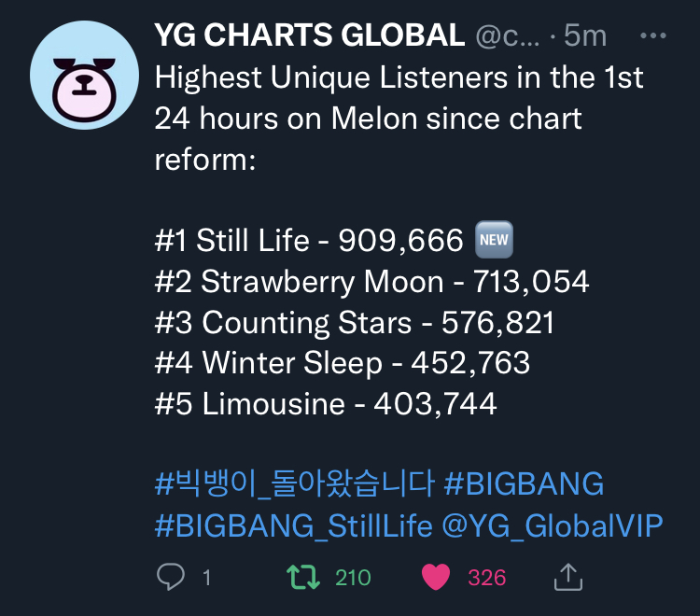Tap the share upload icon
The width and height of the screenshot is (700, 616).
(x=568, y=577)
